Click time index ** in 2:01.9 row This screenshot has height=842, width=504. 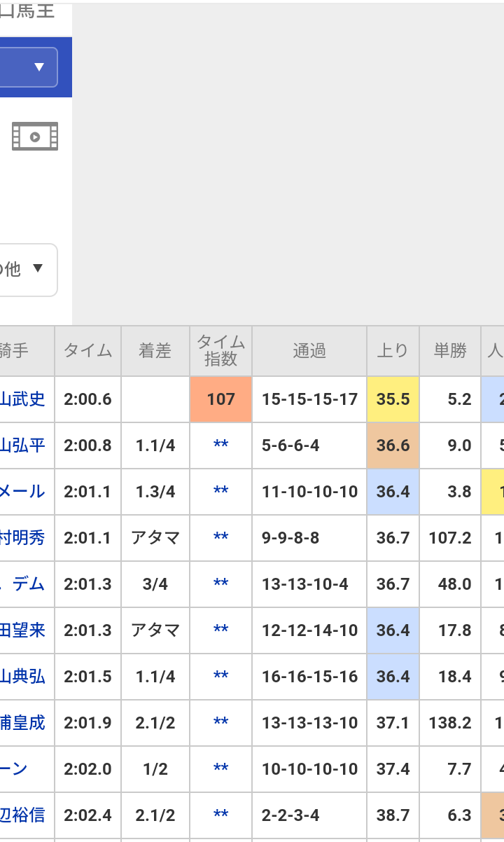[x=220, y=723]
